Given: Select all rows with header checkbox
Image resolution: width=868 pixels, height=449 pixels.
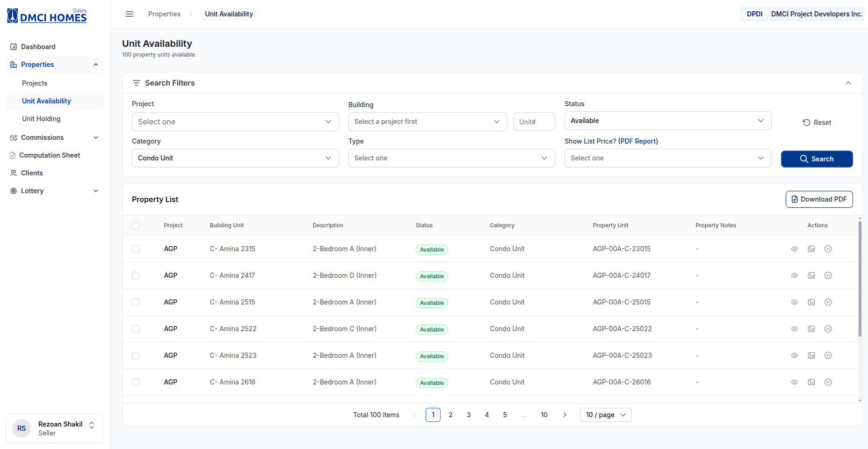Looking at the screenshot, I should [x=136, y=225].
